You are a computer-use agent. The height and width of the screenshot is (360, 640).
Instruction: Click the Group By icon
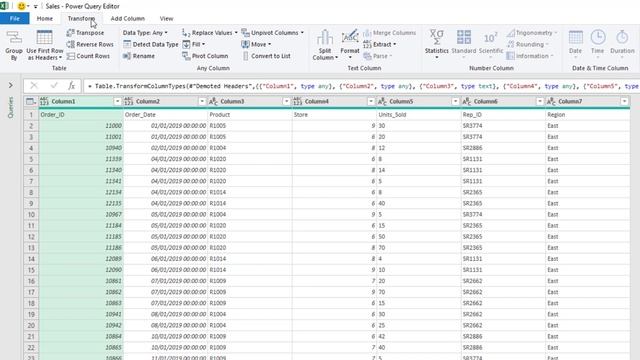click(x=14, y=38)
